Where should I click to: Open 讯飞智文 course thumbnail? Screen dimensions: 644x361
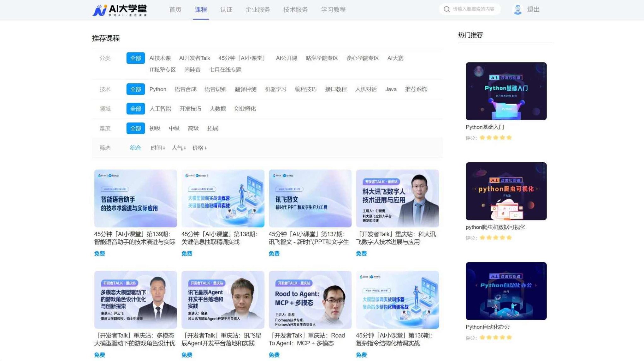pyautogui.click(x=310, y=198)
